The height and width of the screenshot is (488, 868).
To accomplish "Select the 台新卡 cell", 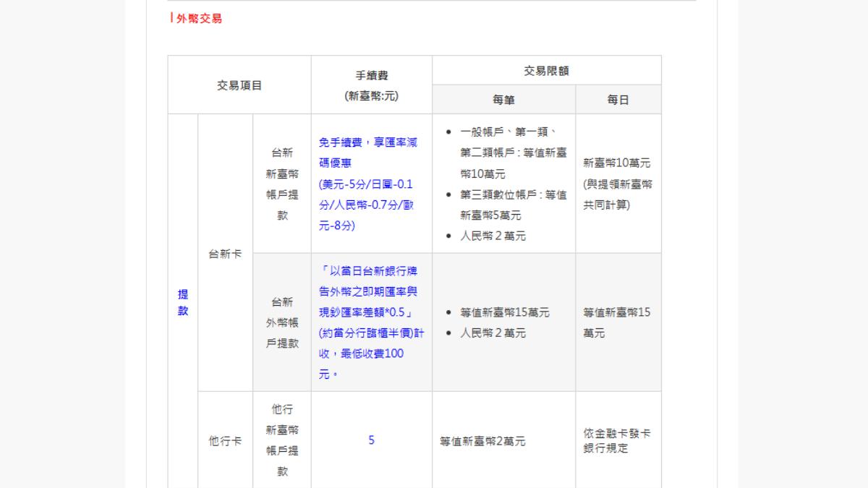I will pyautogui.click(x=225, y=254).
